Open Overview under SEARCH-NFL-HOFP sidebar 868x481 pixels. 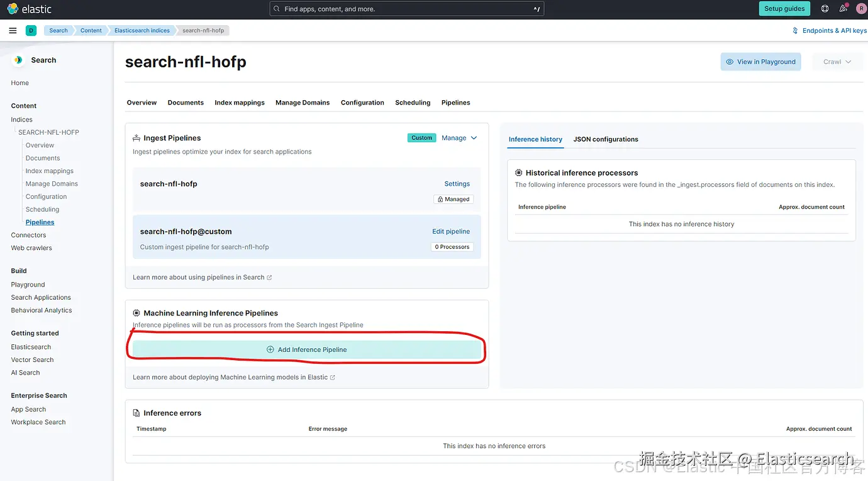(40, 145)
